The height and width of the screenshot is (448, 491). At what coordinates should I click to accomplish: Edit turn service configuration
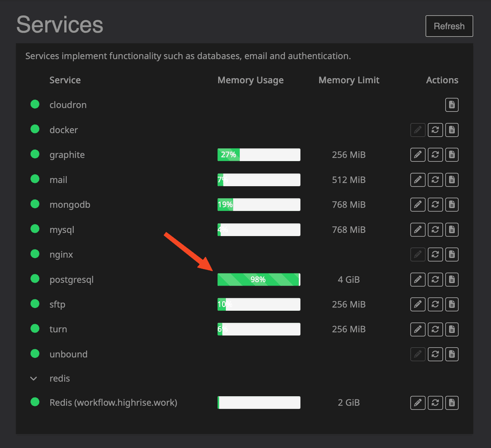click(418, 329)
